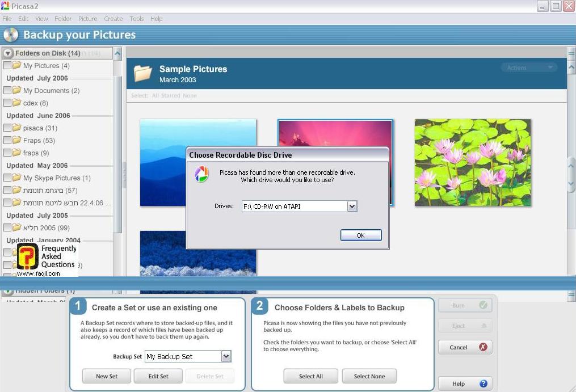This screenshot has width=576, height=392.
Task: Tick the My Documents checkbox
Action: coord(7,91)
